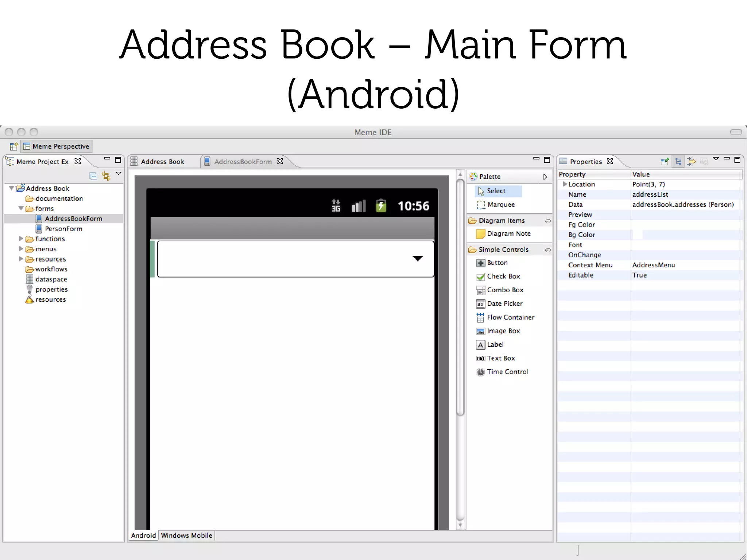Image resolution: width=747 pixels, height=560 pixels.
Task: Select the workflows folder
Action: (46, 269)
